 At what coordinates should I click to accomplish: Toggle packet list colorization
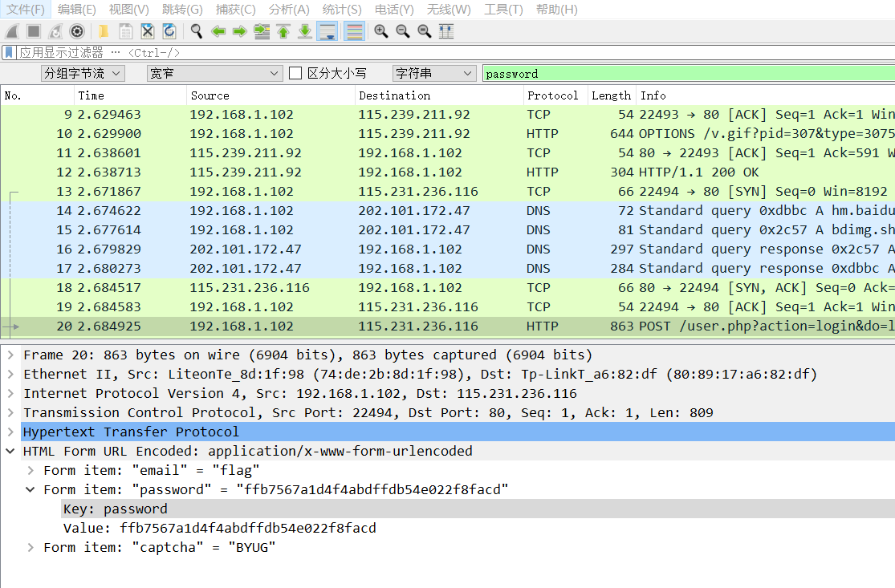pos(353,30)
